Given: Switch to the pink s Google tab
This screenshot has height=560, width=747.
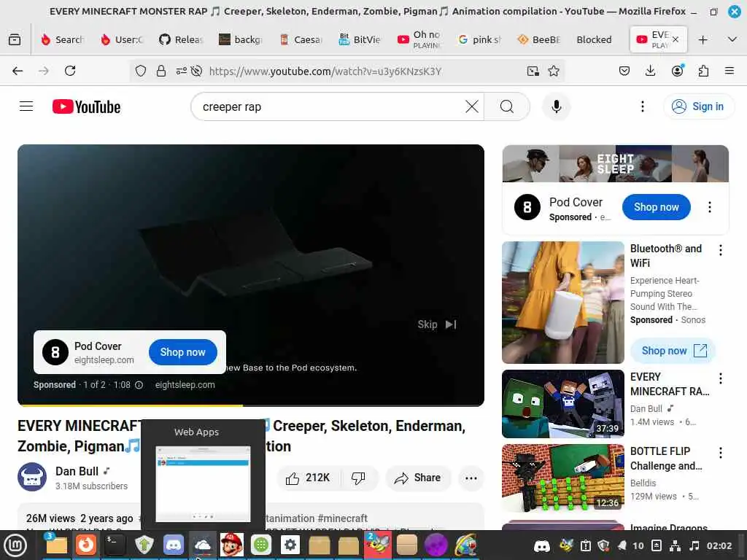Looking at the screenshot, I should pos(479,39).
